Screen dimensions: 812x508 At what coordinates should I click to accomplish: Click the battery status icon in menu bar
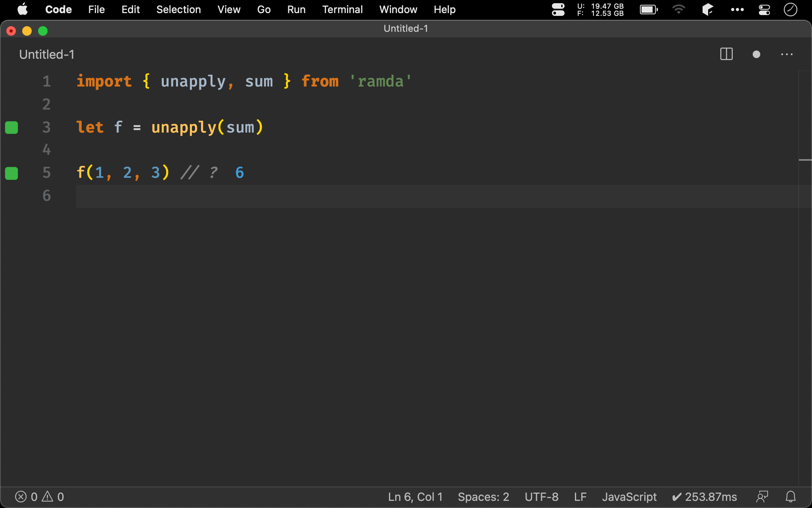point(649,9)
